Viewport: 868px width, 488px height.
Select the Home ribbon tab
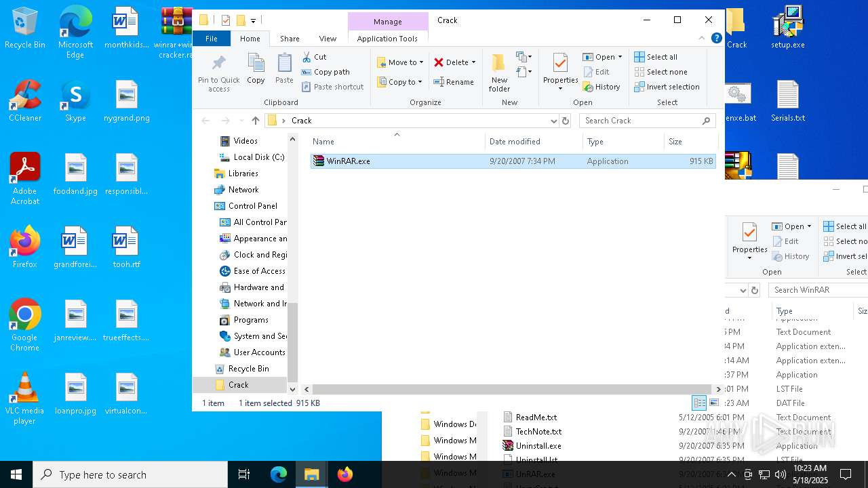[250, 39]
